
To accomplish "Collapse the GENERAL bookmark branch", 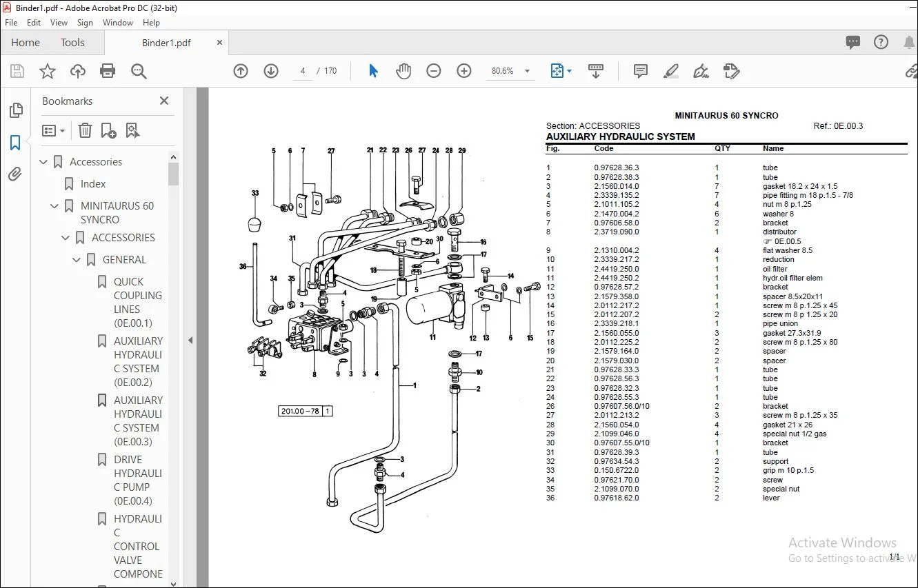I will click(77, 260).
